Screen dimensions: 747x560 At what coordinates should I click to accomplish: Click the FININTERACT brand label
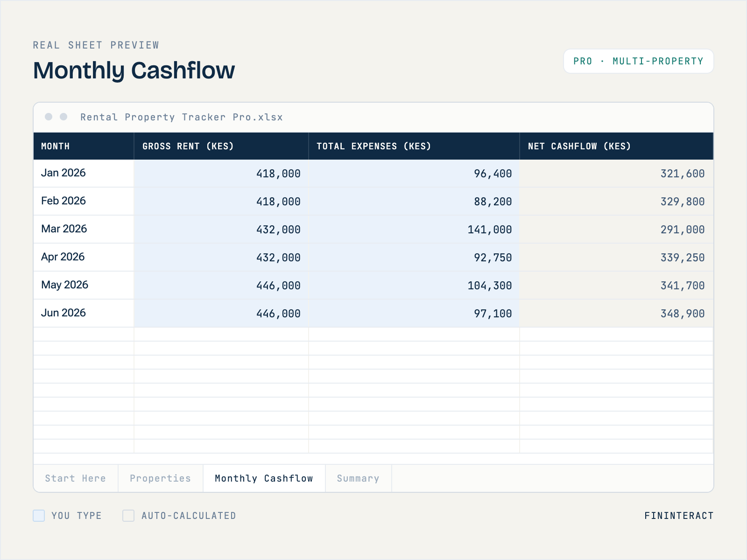679,516
